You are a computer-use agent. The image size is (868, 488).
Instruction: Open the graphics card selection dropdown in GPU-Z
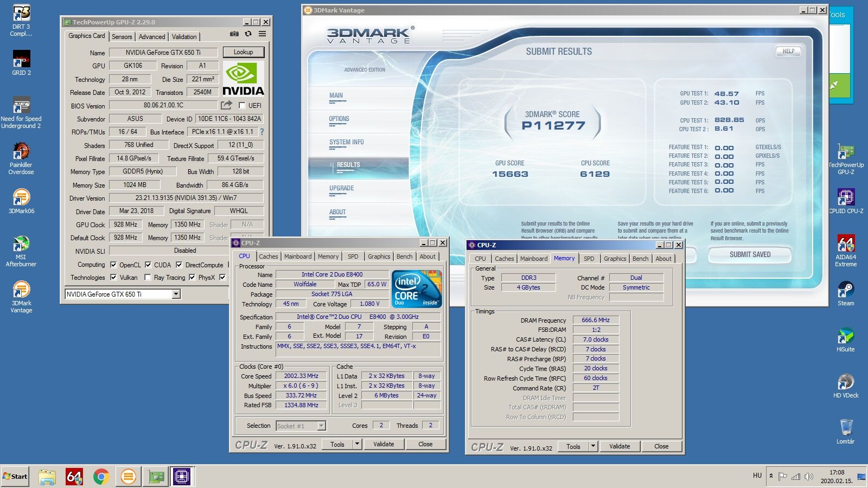pyautogui.click(x=176, y=294)
